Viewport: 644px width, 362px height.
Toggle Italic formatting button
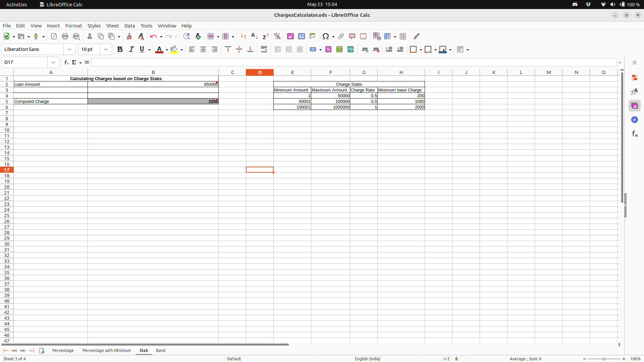(x=131, y=50)
